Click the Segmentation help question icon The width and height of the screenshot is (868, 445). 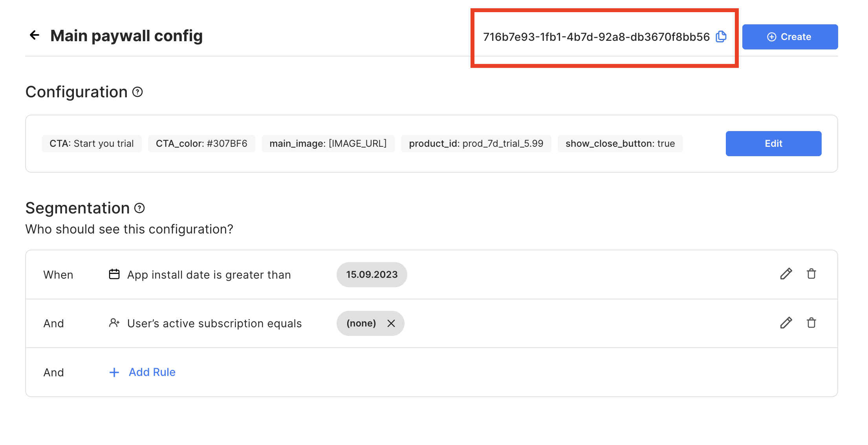[139, 208]
